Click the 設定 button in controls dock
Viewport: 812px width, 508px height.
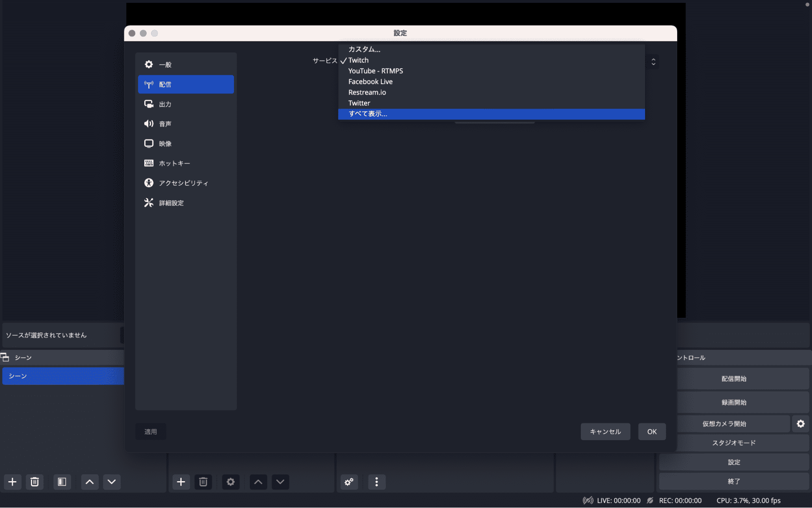(734, 462)
